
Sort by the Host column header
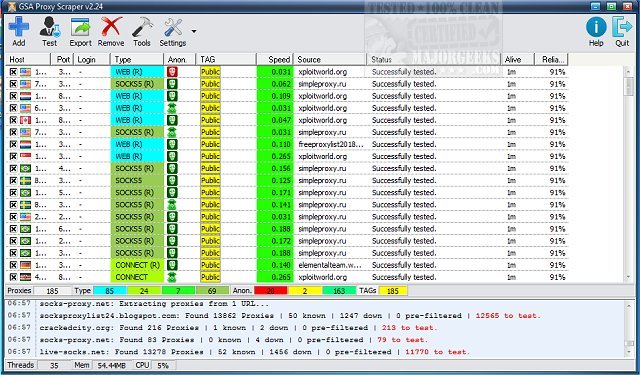coord(28,60)
